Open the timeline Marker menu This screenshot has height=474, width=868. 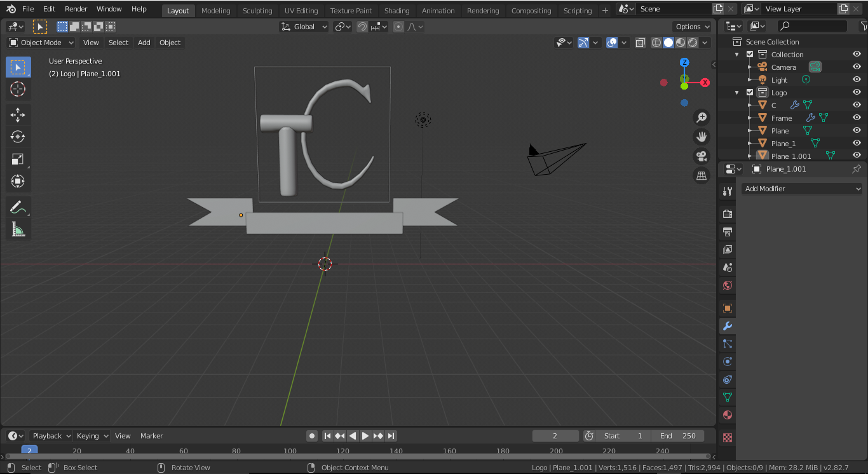(x=152, y=436)
